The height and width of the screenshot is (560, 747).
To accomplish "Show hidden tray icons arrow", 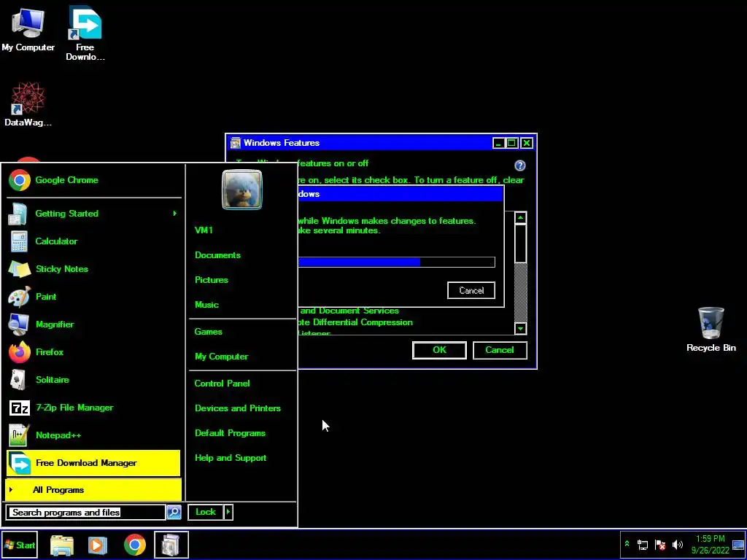I will coord(627,544).
